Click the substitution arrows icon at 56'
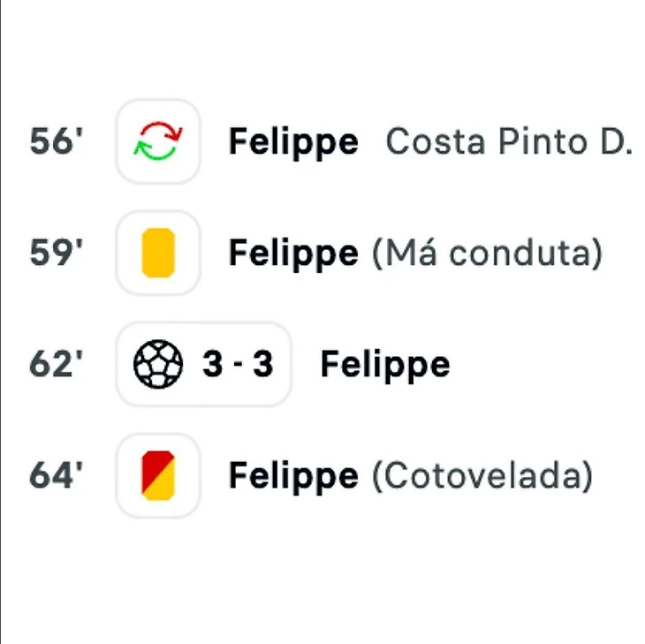645x644 pixels. (158, 141)
